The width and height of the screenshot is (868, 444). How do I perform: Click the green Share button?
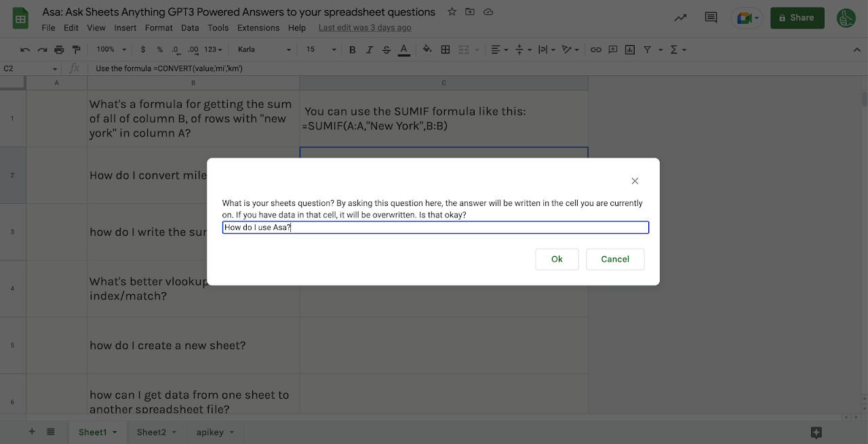click(797, 18)
